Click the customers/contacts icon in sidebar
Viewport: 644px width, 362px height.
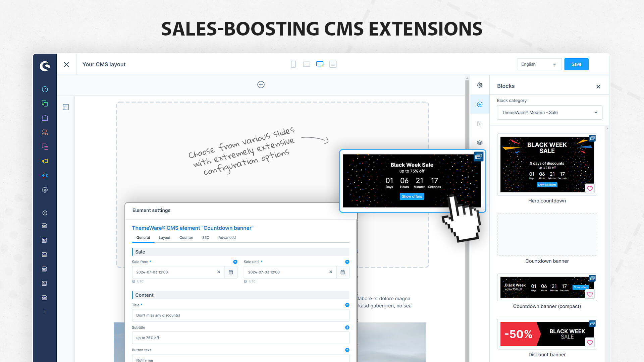pos(44,132)
